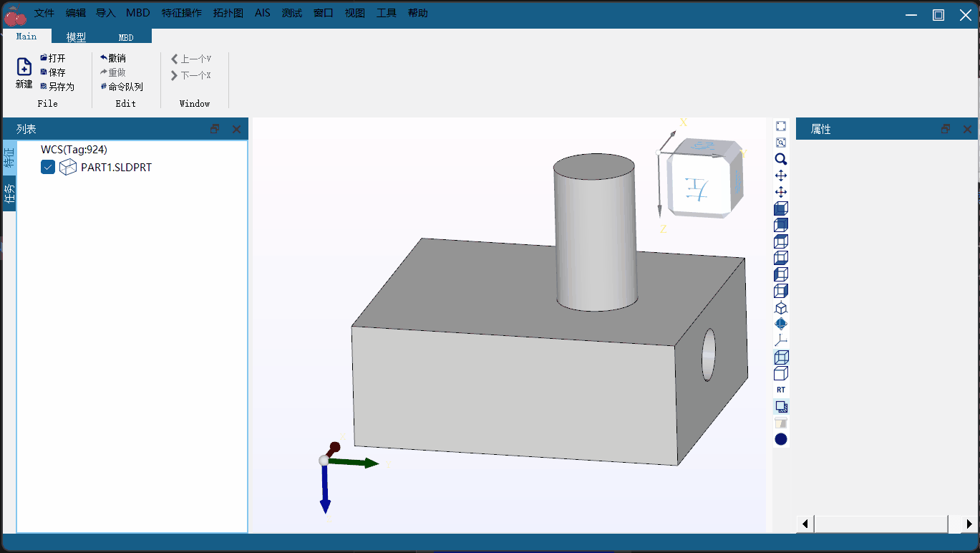Click 打开 to open a file
This screenshot has width=980, height=553.
pos(53,58)
